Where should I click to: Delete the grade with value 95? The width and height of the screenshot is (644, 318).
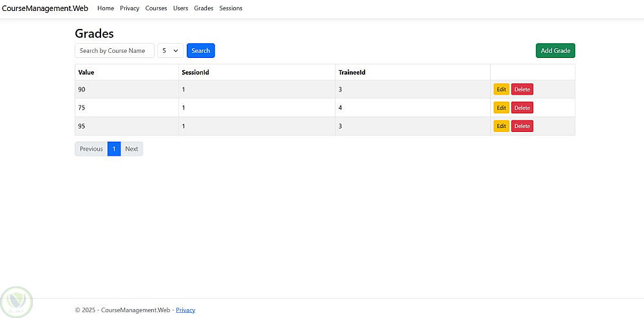522,126
